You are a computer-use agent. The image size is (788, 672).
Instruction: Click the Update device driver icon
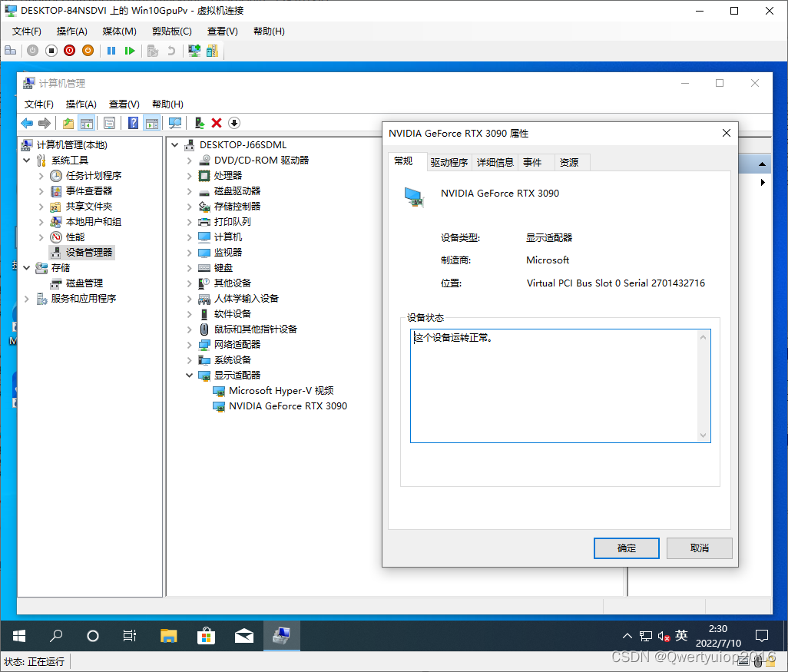200,123
